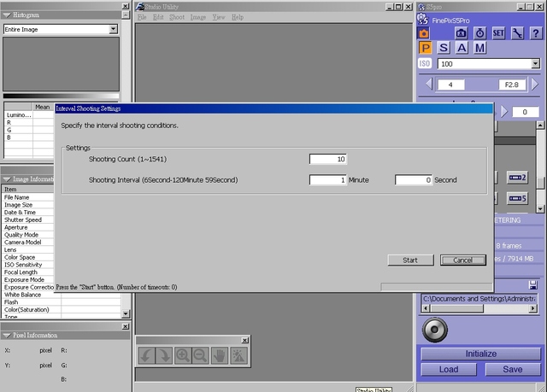The height and width of the screenshot is (392, 547).
Task: Click the Image Information list scroll down arrow
Action: [x=126, y=314]
